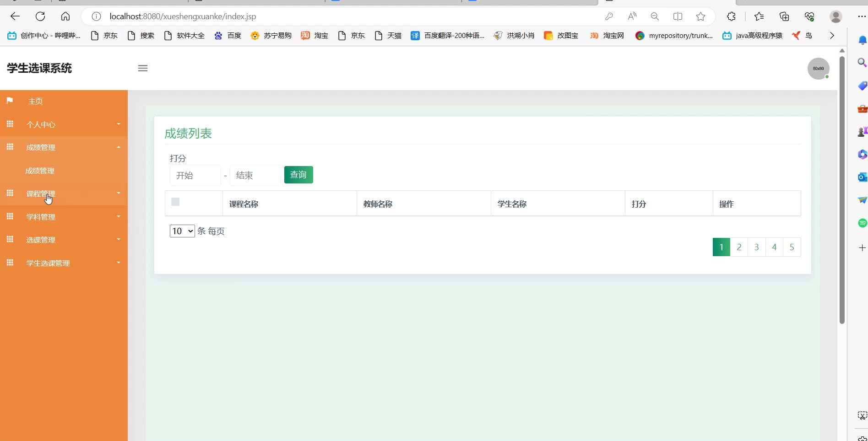Expand the 课程管理 dropdown arrow
This screenshot has height=441, width=868.
click(x=119, y=193)
